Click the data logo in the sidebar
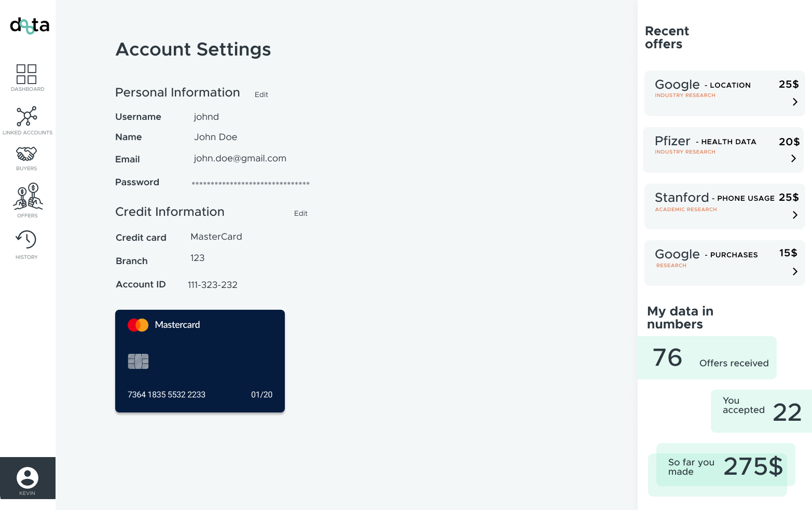The image size is (812, 510). tap(30, 25)
